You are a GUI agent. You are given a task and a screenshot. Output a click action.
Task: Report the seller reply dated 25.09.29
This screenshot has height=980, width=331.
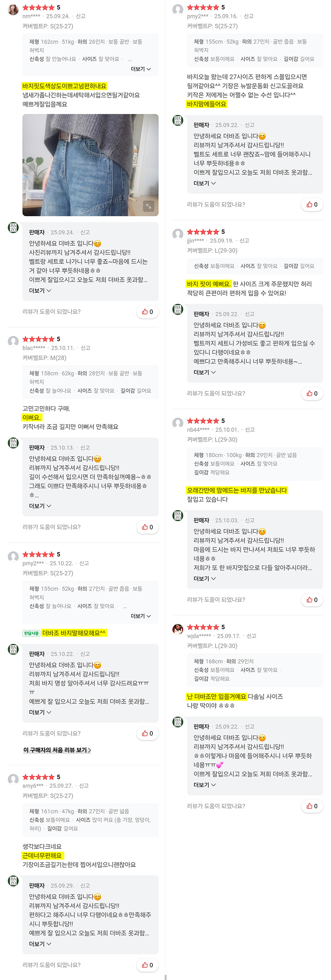click(x=85, y=886)
